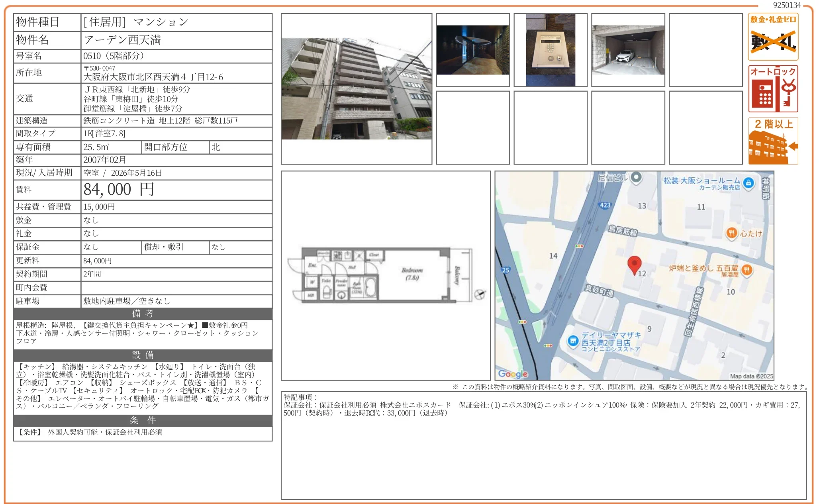Click the 心たけ restaurant map marker

pos(731,233)
